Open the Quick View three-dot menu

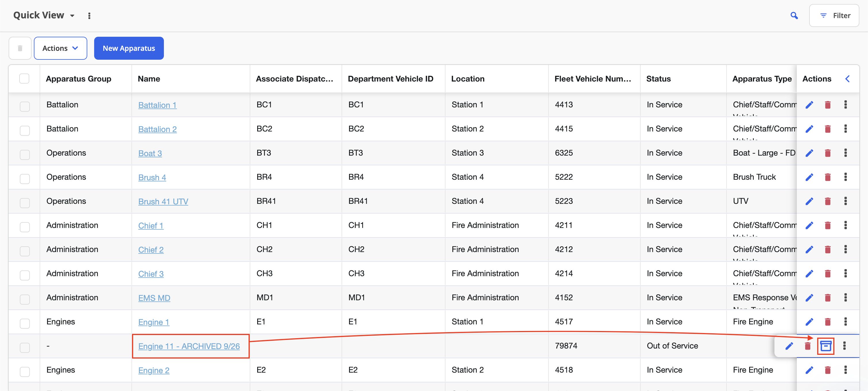pos(89,16)
